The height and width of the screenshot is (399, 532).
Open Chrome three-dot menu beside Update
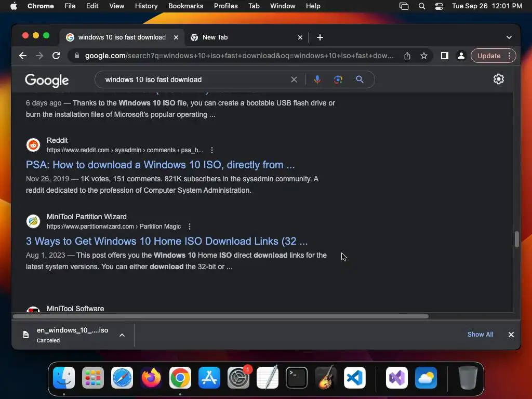click(x=509, y=56)
